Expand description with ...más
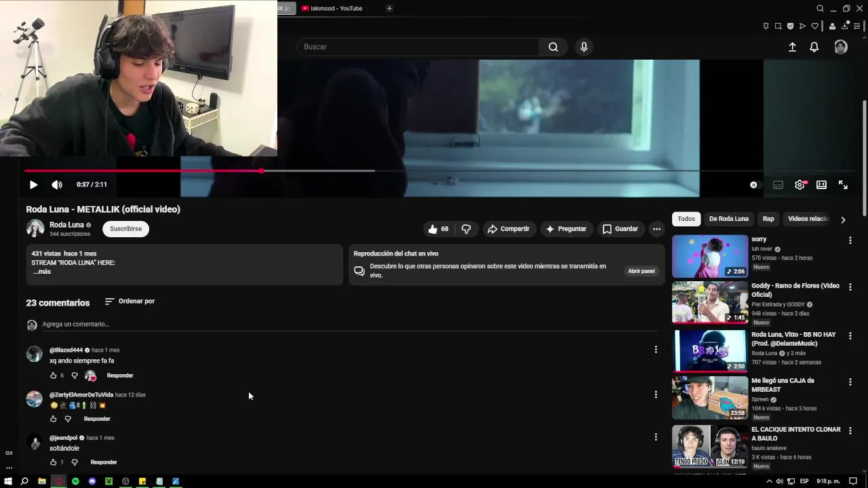The width and height of the screenshot is (868, 488). click(42, 272)
